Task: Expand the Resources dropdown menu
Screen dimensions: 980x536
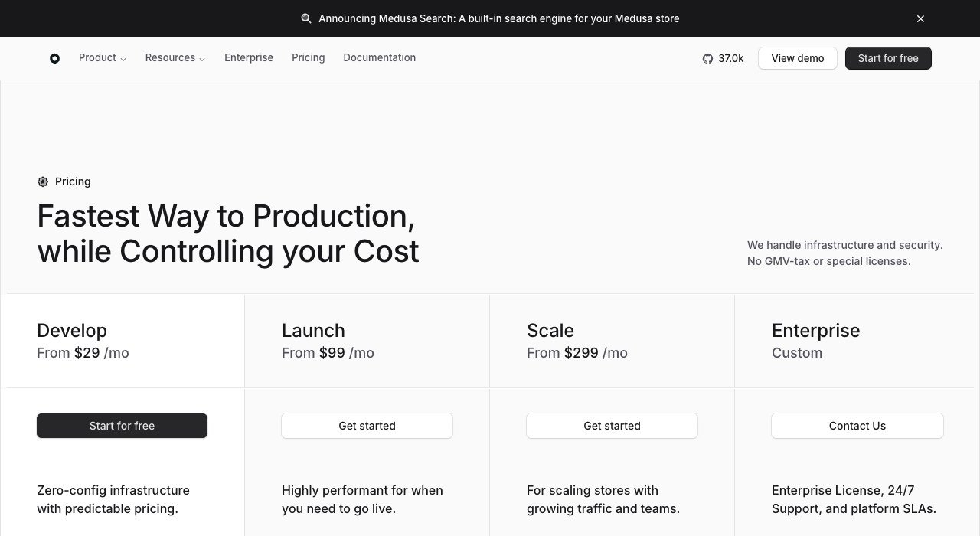Action: (175, 58)
